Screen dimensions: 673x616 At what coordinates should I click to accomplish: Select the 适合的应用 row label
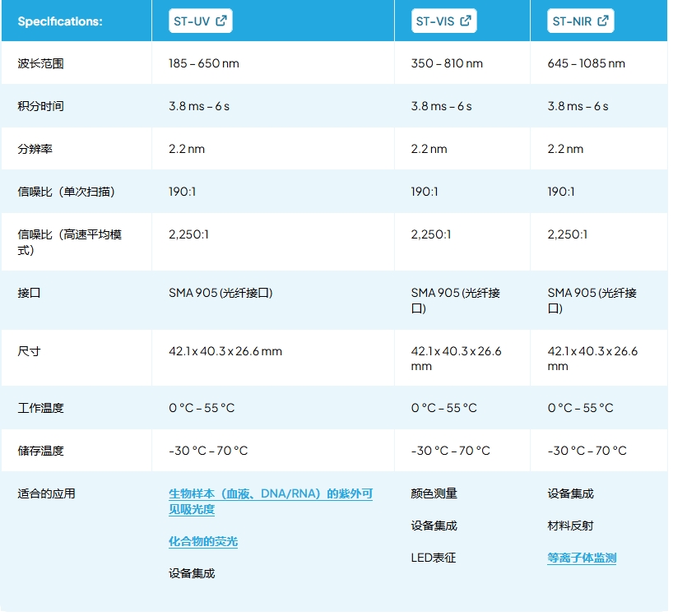46,494
